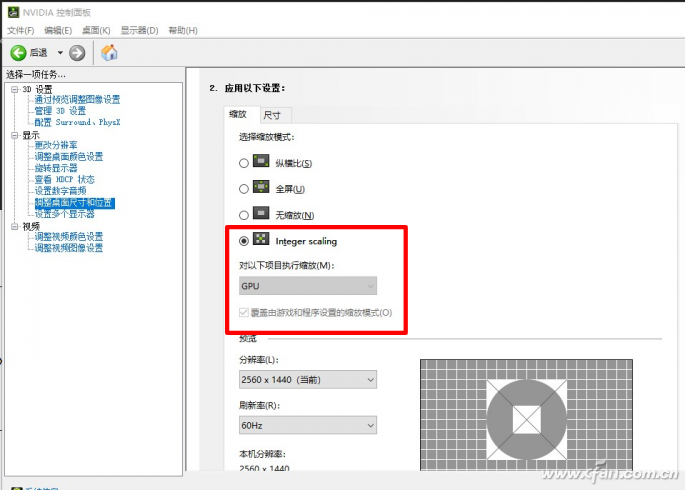Click the 视频 category label
685x490 pixels.
point(31,227)
